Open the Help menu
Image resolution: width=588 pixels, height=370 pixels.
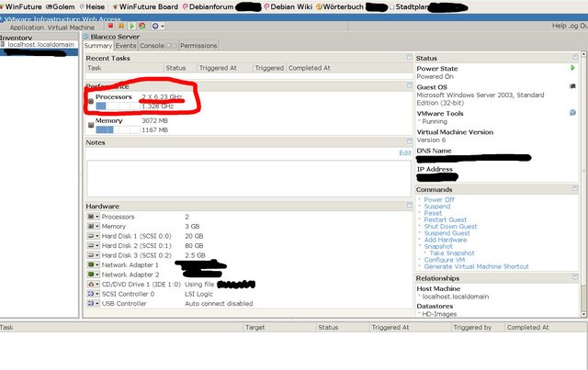pos(559,26)
